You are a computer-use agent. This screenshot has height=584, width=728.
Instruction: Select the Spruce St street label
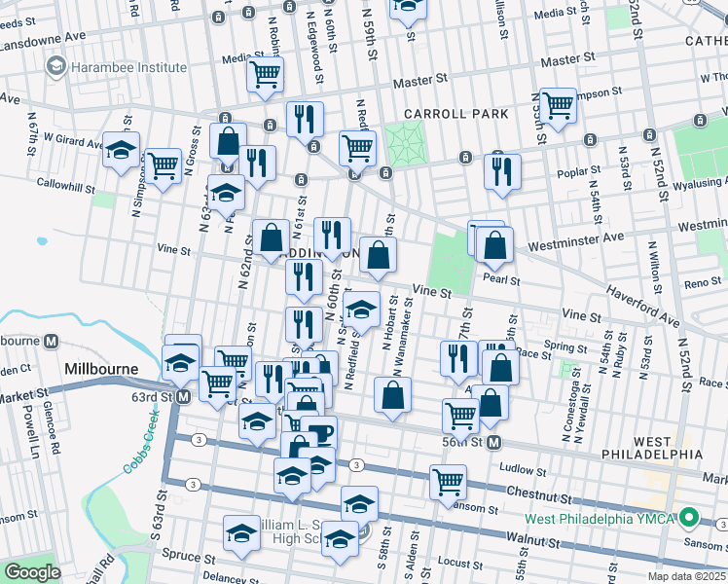point(189,555)
